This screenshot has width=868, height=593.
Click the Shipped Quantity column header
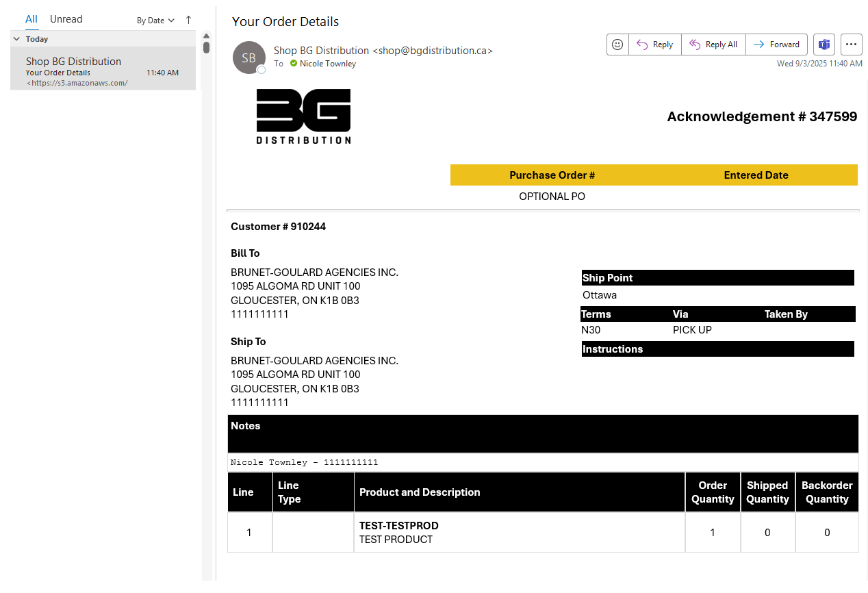(x=767, y=492)
